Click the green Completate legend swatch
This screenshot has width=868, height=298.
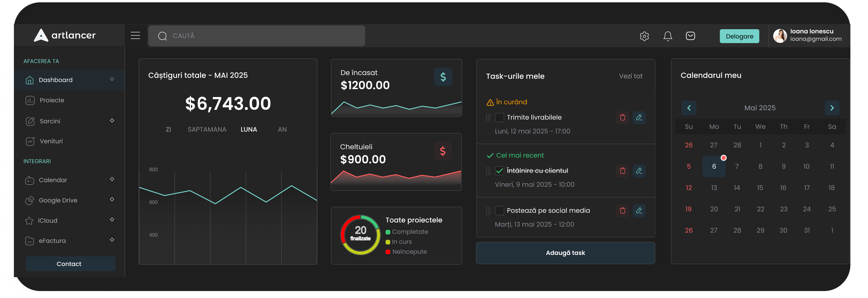387,232
